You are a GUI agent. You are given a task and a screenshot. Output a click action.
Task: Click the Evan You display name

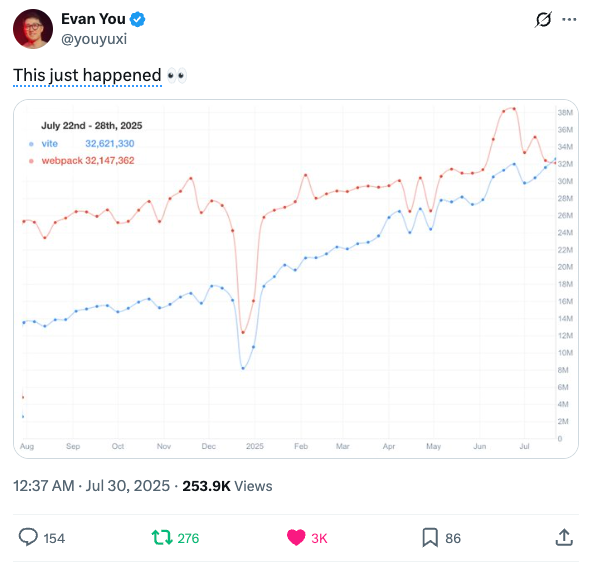[93, 19]
